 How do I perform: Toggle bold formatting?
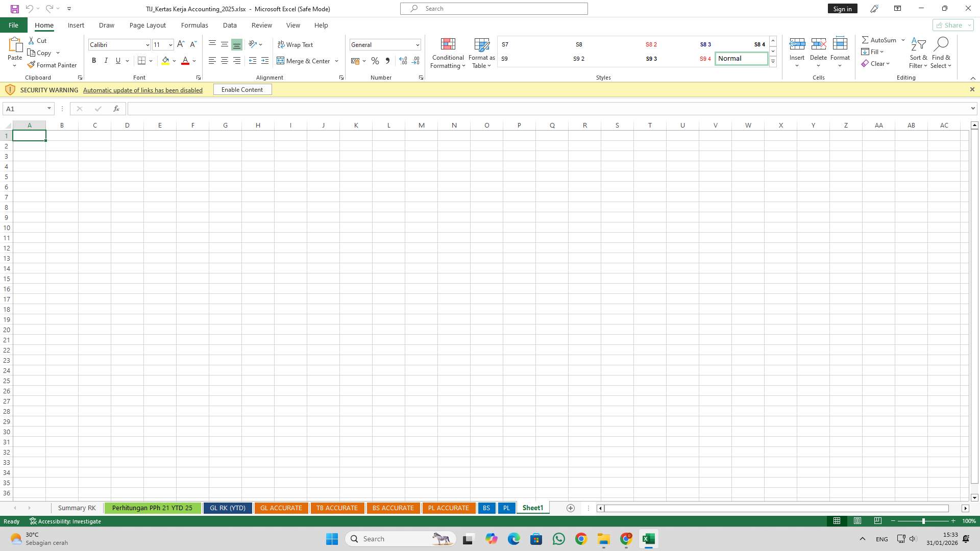pos(94,60)
